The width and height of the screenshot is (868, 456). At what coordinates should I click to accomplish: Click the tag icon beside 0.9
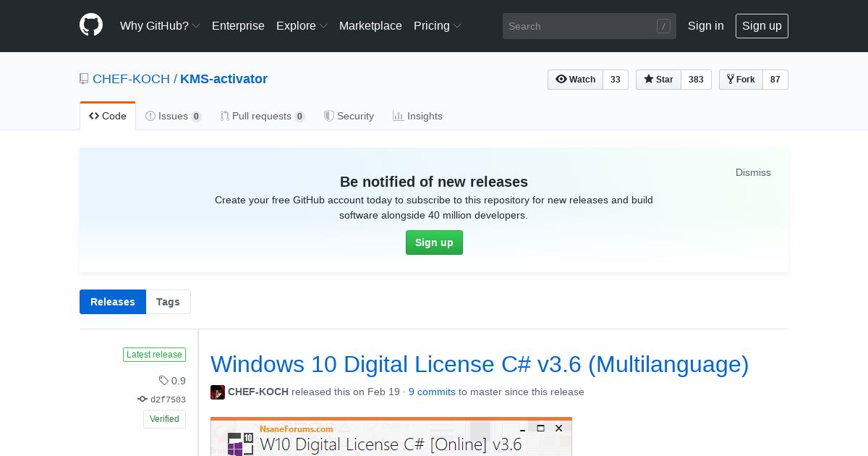[163, 381]
